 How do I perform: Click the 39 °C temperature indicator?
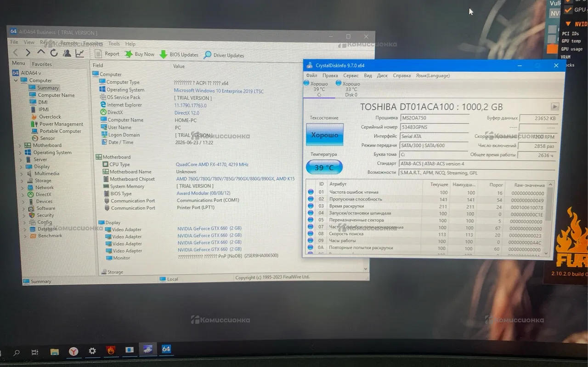coord(324,167)
